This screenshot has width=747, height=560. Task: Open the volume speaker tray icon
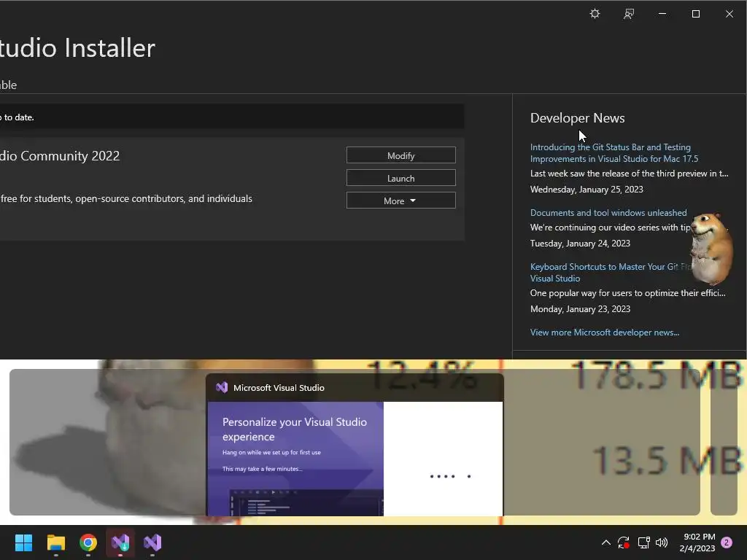click(x=662, y=542)
